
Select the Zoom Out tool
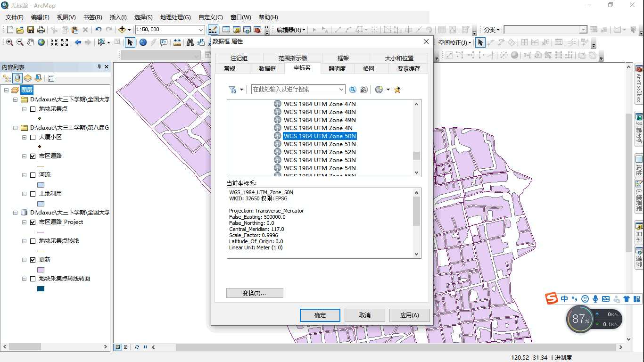(20, 42)
